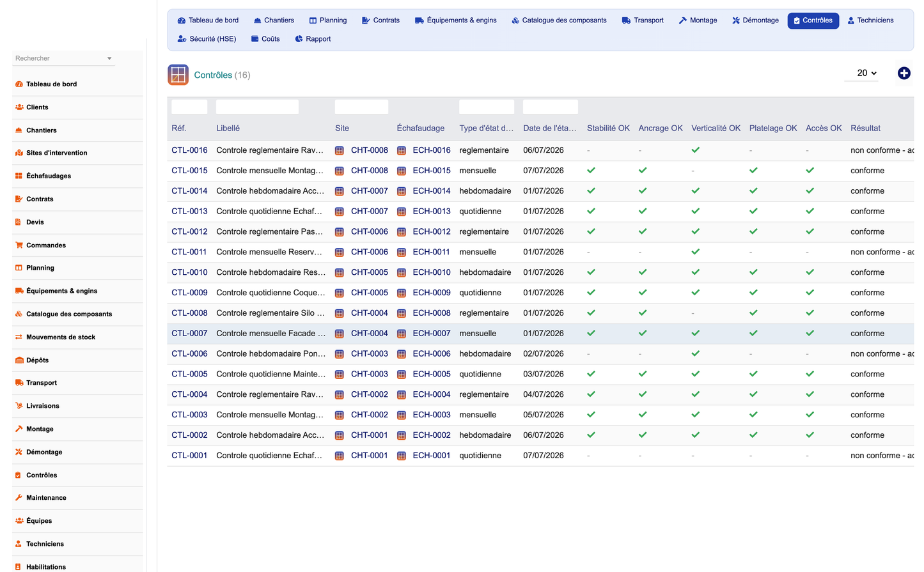Open the Rechercher dropdown in sidebar
Image resolution: width=924 pixels, height=572 pixels.
click(x=63, y=58)
